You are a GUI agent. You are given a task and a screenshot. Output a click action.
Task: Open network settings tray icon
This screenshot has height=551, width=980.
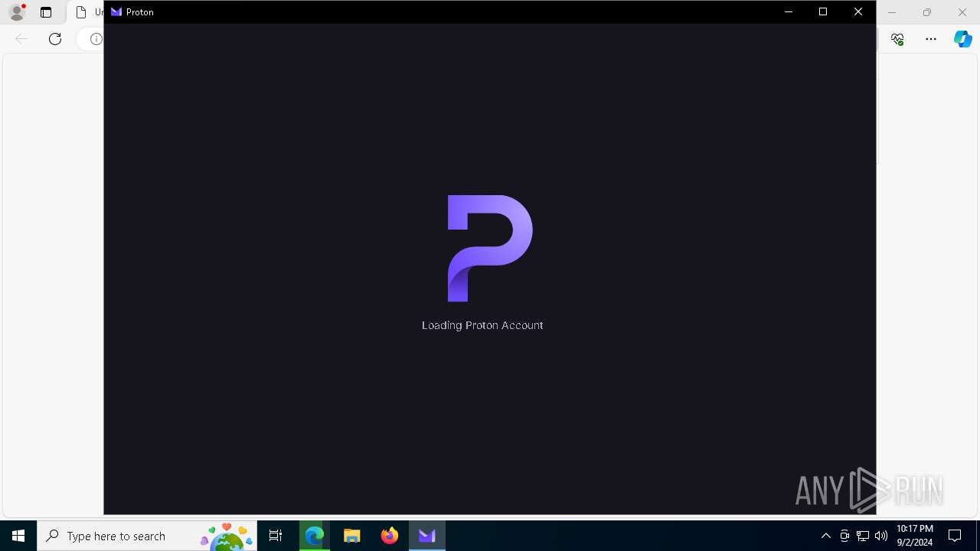tap(863, 536)
